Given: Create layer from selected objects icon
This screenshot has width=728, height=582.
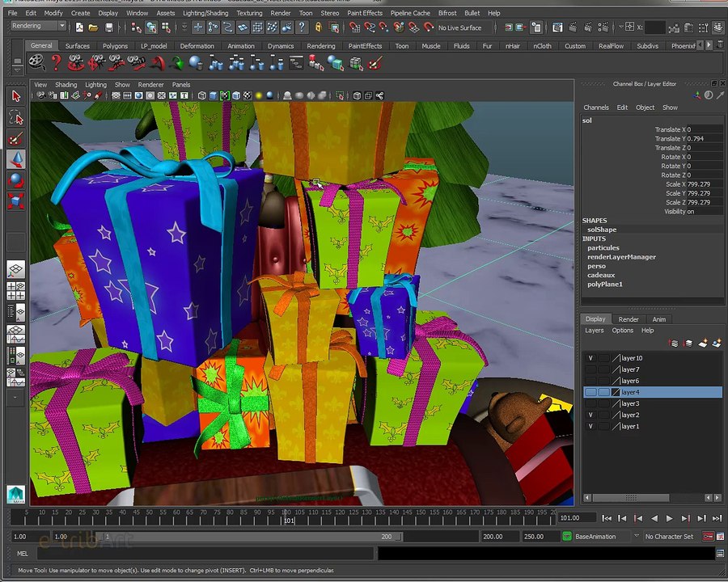Looking at the screenshot, I should click(x=717, y=344).
